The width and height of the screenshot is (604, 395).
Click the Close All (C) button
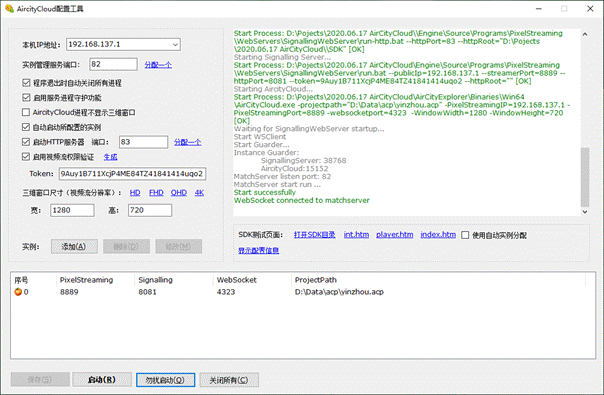[x=229, y=380]
